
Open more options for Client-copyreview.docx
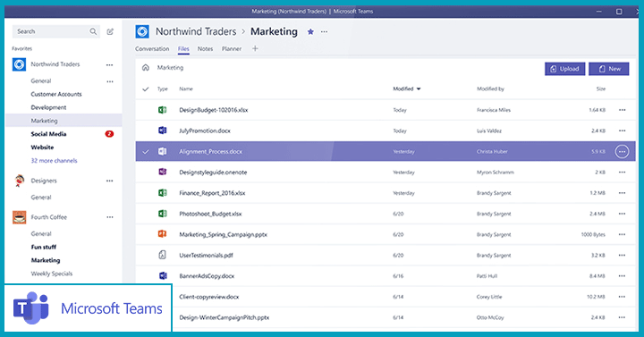623,297
